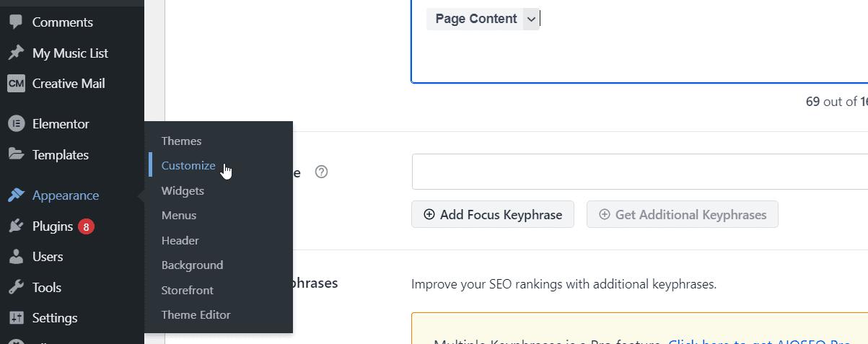Click the My Music List pin icon
The height and width of the screenshot is (344, 868).
click(16, 53)
